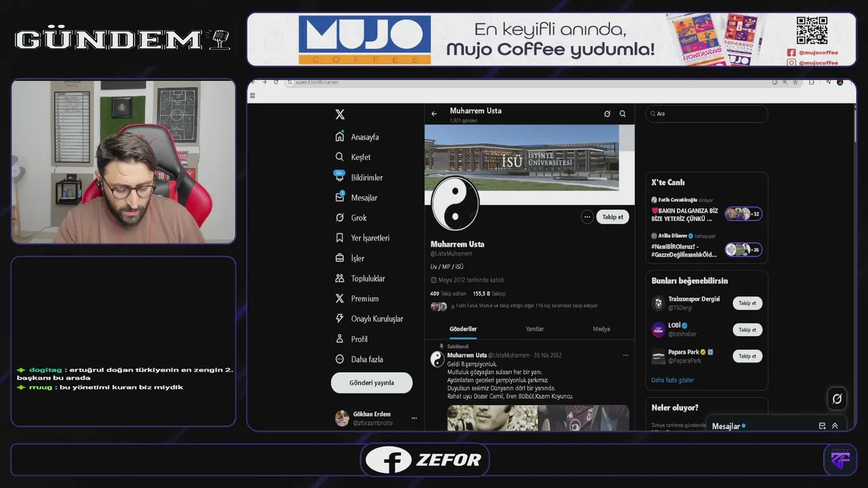868x488 pixels.
Task: Click the browser forward arrow
Action: 264,82
